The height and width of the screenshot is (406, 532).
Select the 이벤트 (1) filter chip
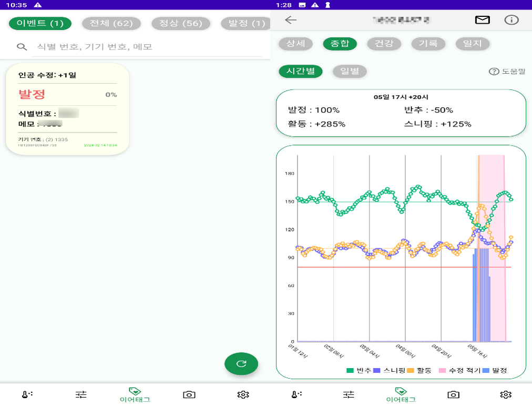pyautogui.click(x=40, y=23)
